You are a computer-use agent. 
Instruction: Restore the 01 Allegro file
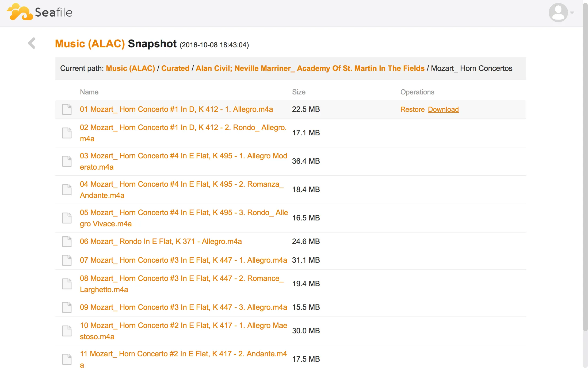point(412,109)
